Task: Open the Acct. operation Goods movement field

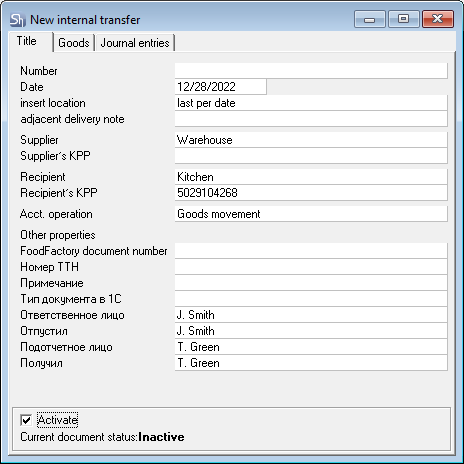Action: pos(311,214)
